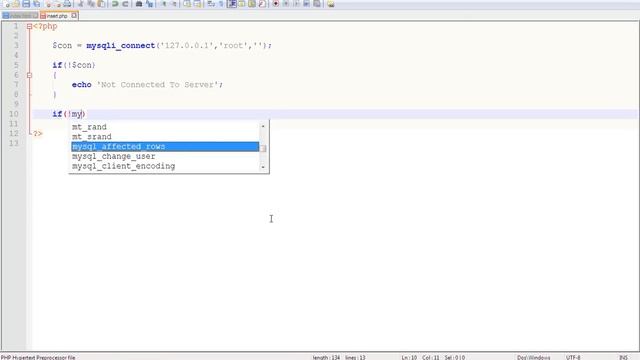Click the Paste clipboard toolbar icon
This screenshot has height=360, width=640.
101,4
